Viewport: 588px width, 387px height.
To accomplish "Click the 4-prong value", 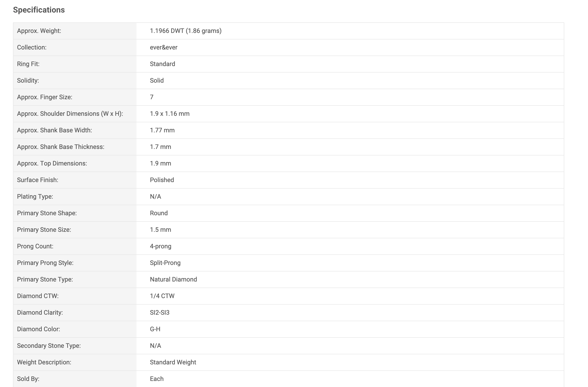I will 161,246.
